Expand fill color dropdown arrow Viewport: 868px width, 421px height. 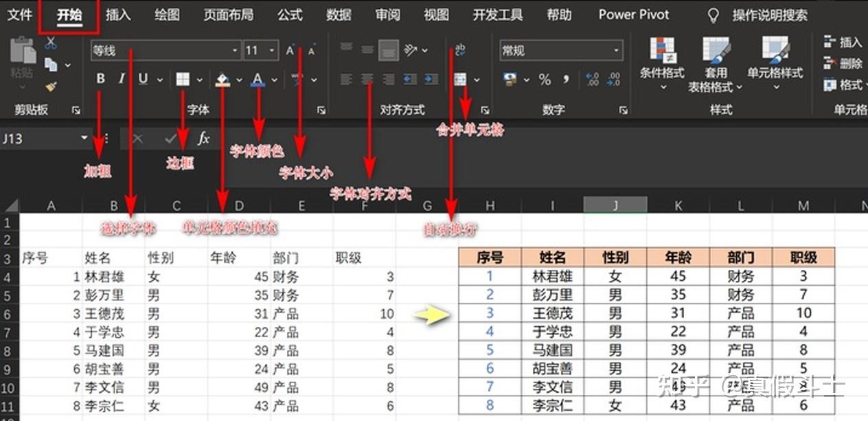pos(239,80)
